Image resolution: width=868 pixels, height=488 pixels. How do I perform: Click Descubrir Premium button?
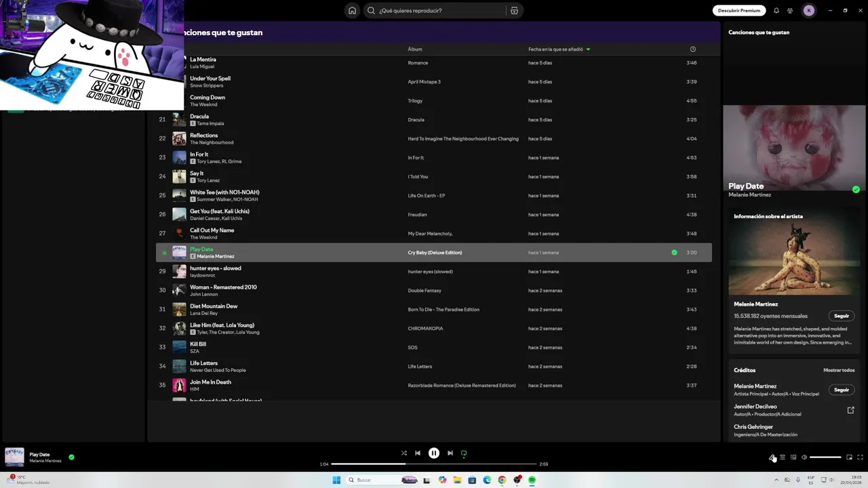[739, 10]
